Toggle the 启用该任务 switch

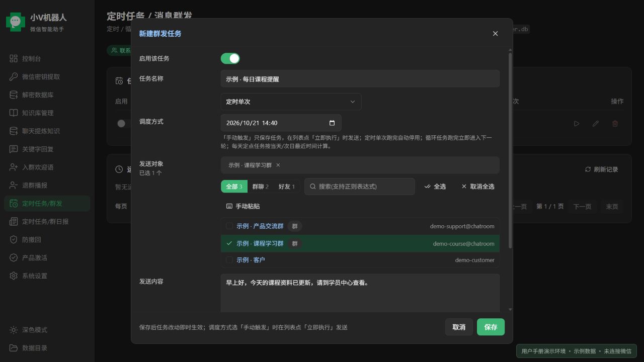[230, 59]
